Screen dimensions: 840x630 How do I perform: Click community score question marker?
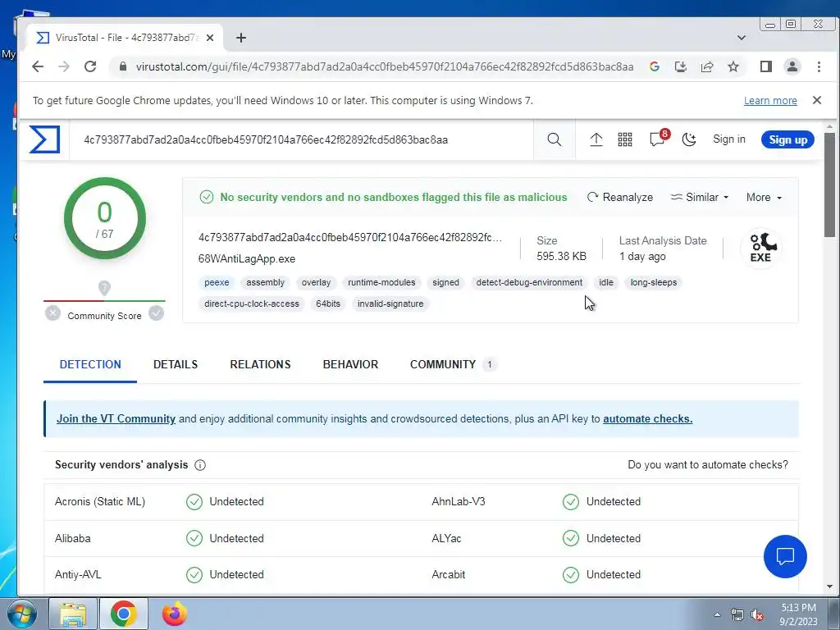[104, 288]
